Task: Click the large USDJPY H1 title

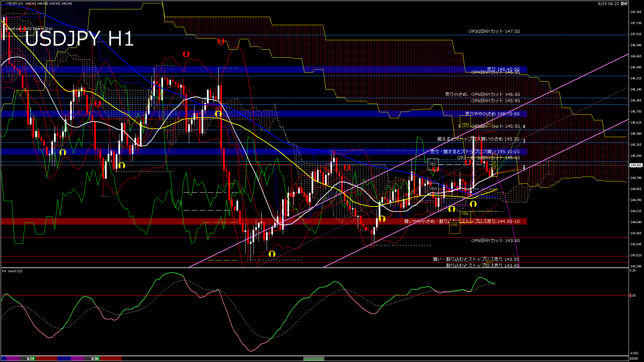Action: coord(79,39)
